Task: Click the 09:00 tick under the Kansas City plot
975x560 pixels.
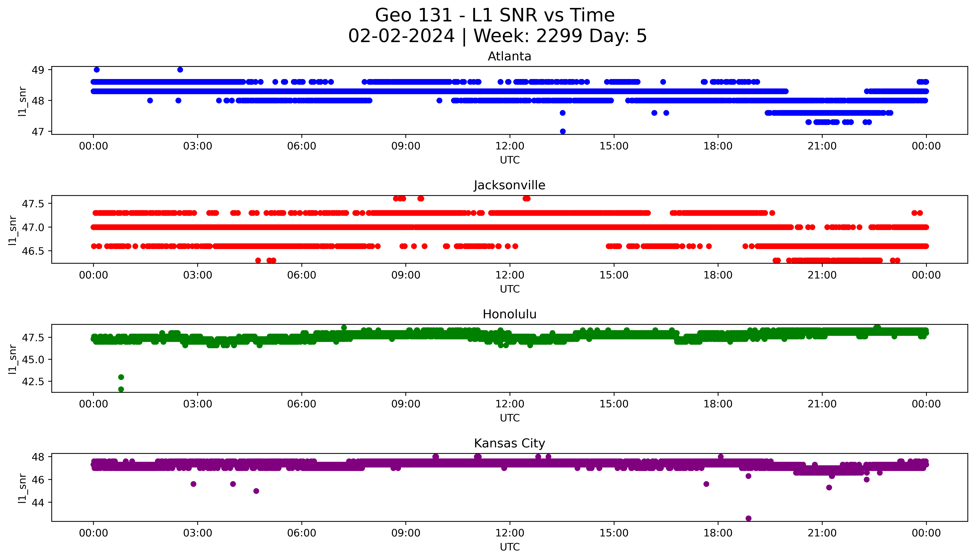Action: [x=406, y=533]
